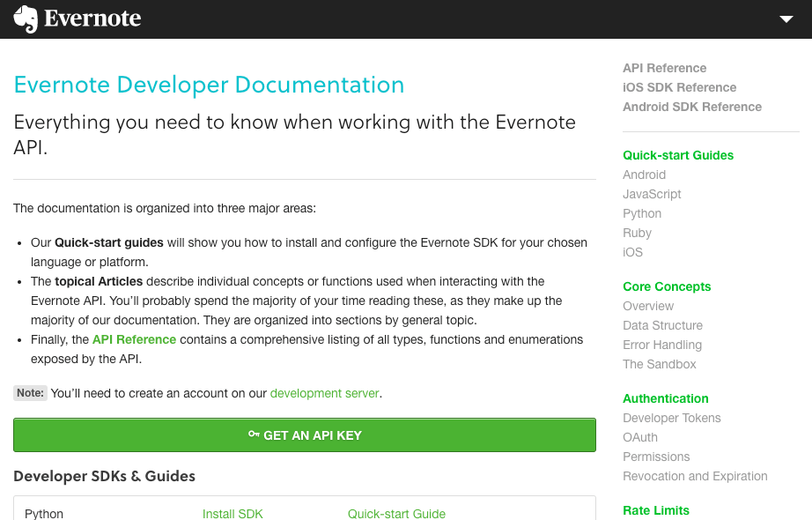
Task: Click the Evernote elephant logo icon
Action: pos(26,19)
